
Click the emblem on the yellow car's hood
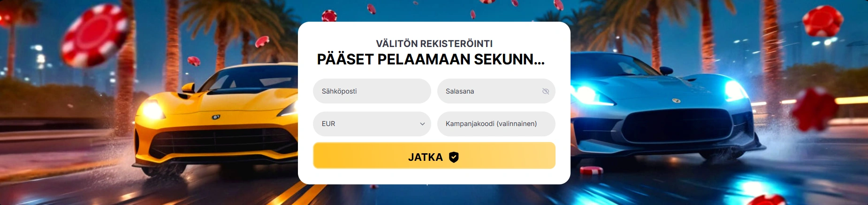pyautogui.click(x=216, y=117)
